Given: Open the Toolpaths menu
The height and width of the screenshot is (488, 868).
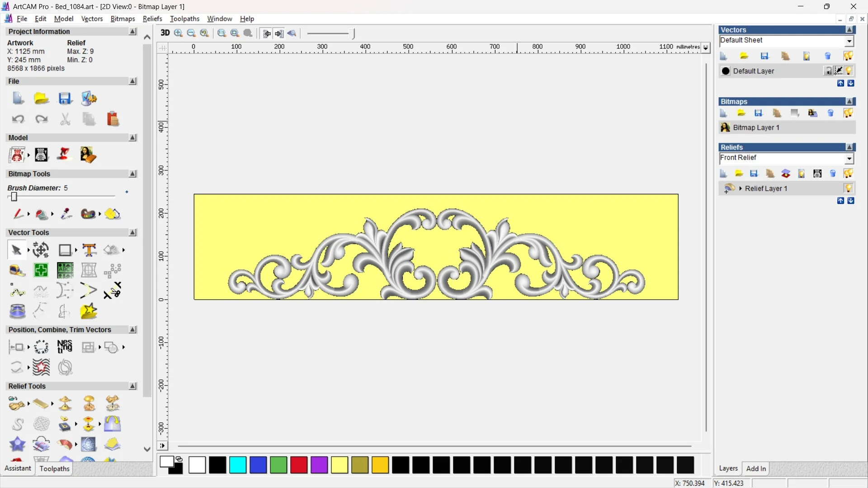Looking at the screenshot, I should tap(184, 19).
